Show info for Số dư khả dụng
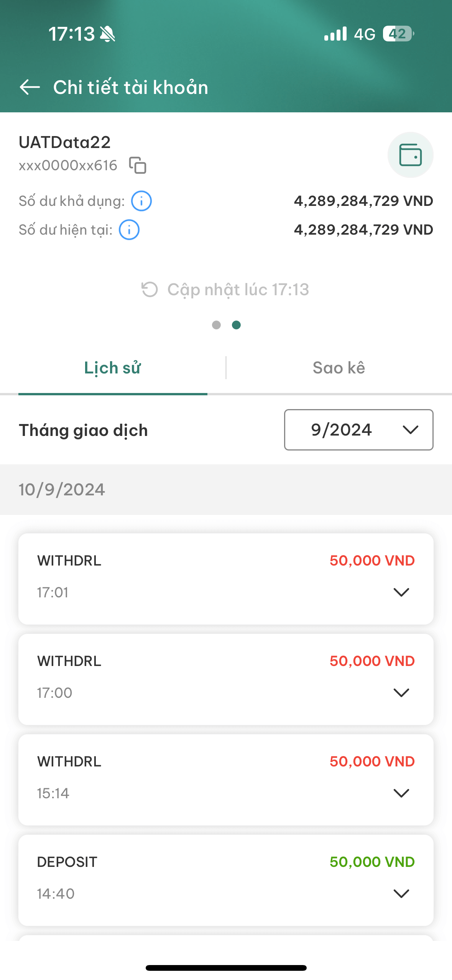 (x=141, y=201)
